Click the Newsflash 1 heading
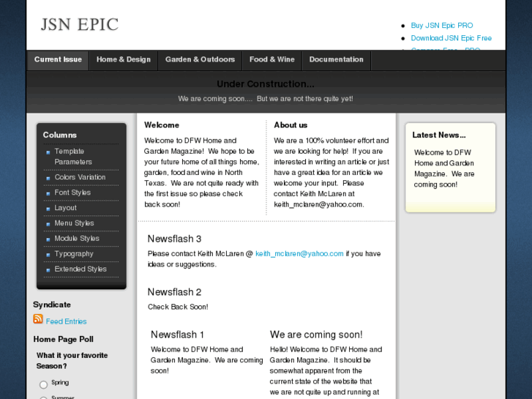The image size is (532, 399). coord(177,335)
